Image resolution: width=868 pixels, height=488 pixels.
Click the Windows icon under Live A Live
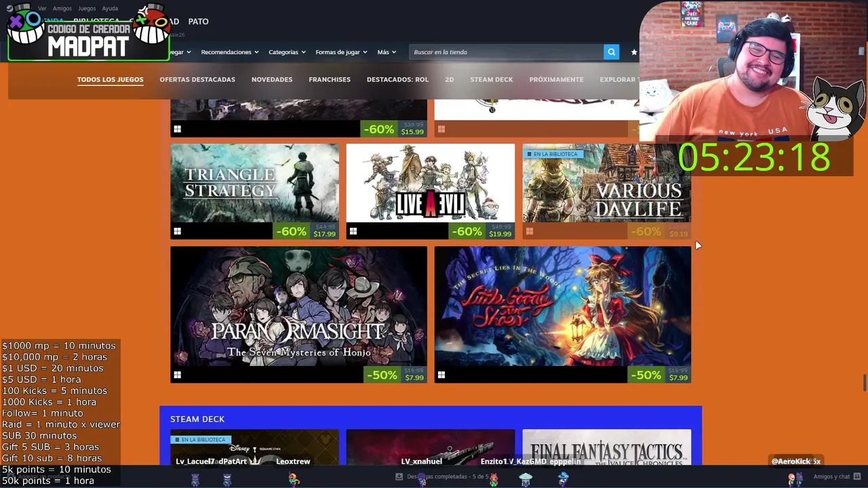353,232
